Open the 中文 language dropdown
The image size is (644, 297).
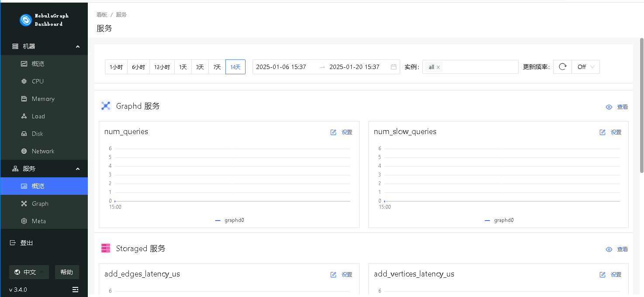(29, 272)
